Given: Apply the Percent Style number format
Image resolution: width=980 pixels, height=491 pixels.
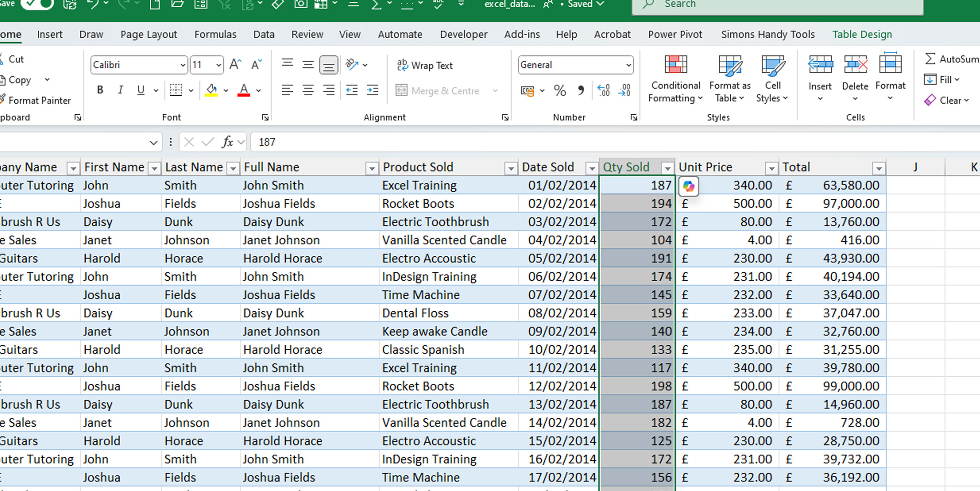Looking at the screenshot, I should point(560,90).
